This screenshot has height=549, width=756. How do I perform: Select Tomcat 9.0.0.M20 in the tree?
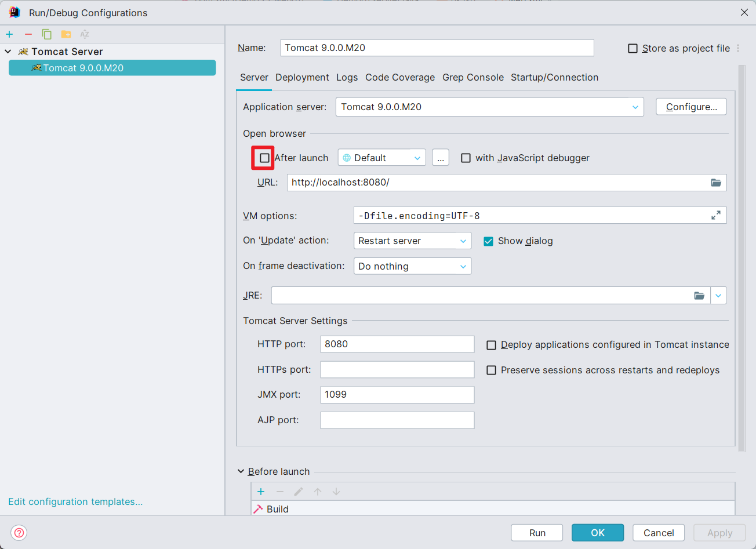(x=112, y=68)
